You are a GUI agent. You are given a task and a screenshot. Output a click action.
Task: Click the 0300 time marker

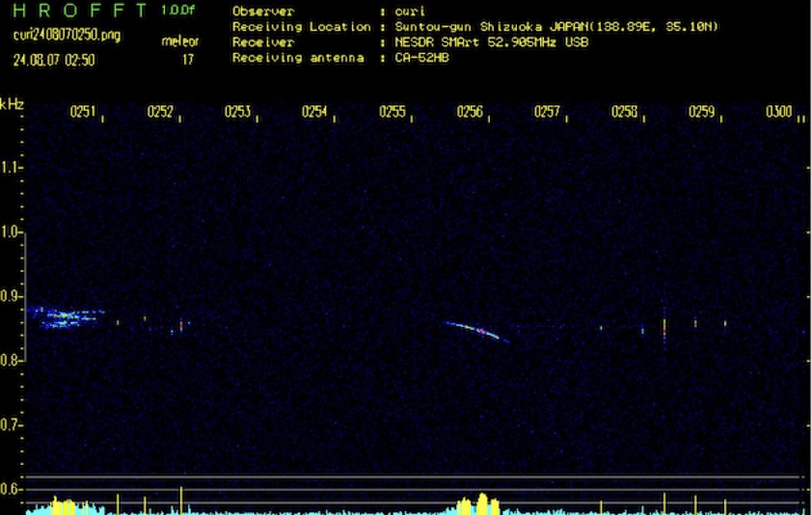779,113
